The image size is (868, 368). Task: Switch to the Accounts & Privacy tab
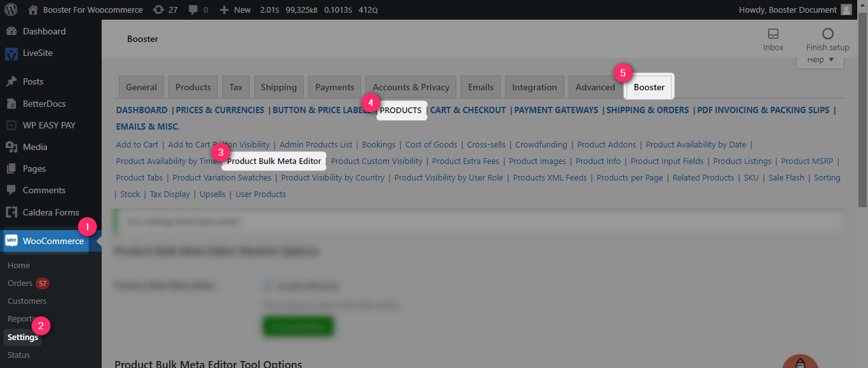point(411,87)
